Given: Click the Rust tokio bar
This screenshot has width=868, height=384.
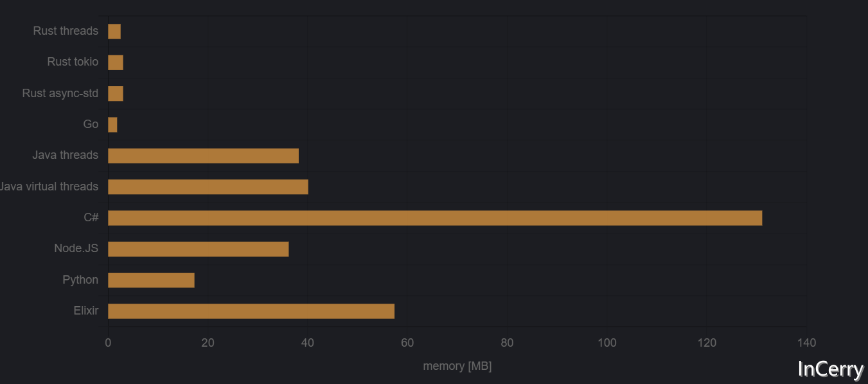Looking at the screenshot, I should [116, 62].
